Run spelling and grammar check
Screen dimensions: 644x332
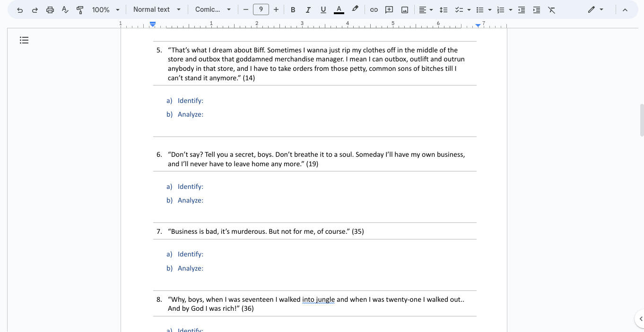point(65,9)
